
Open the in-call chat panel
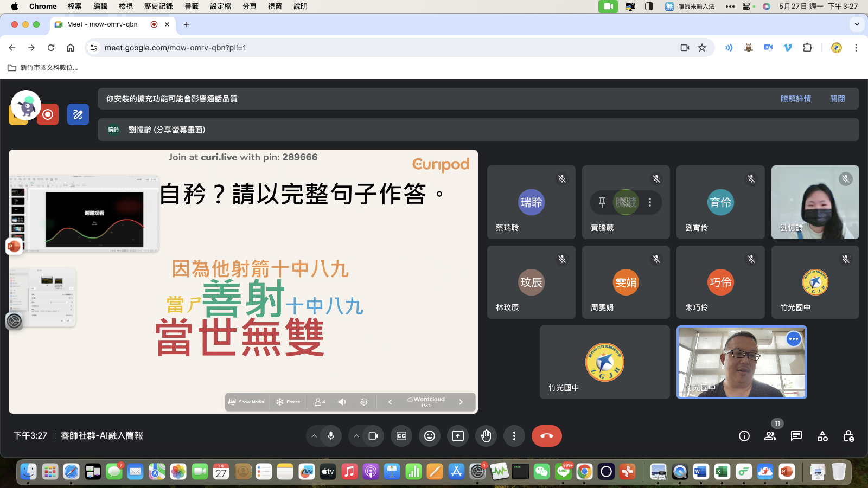796,436
